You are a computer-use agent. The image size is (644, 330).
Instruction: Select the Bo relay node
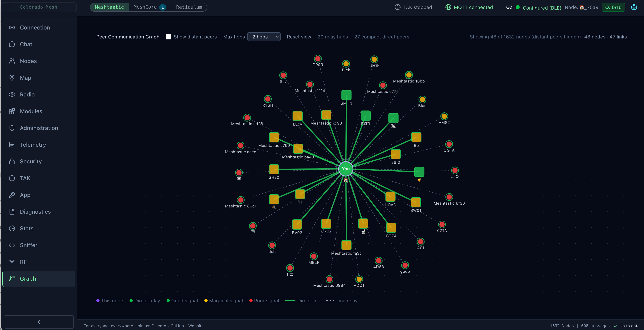tap(416, 137)
